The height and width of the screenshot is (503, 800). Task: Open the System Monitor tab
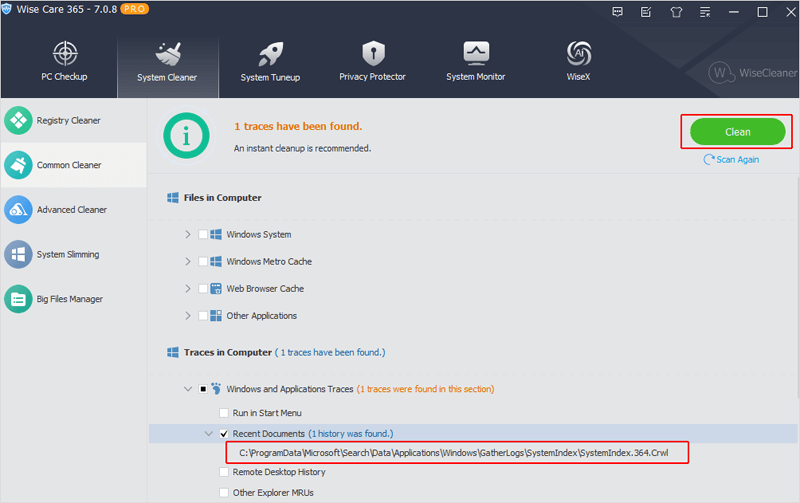click(476, 62)
